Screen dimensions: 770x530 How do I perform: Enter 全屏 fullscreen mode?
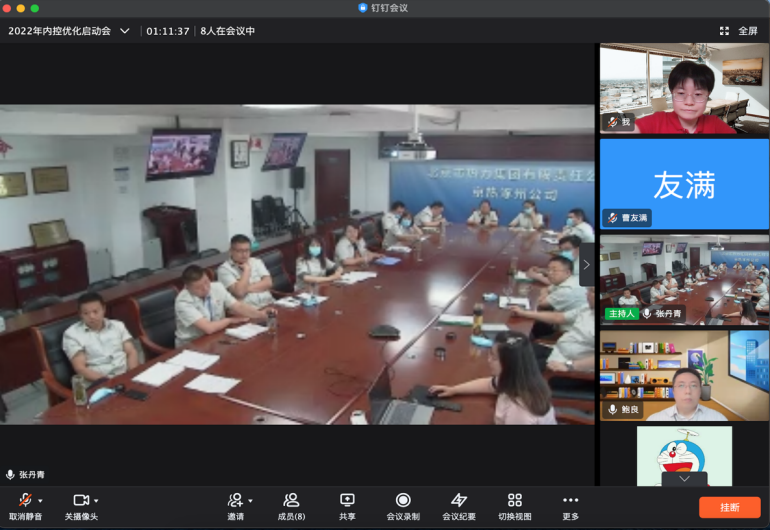[739, 31]
